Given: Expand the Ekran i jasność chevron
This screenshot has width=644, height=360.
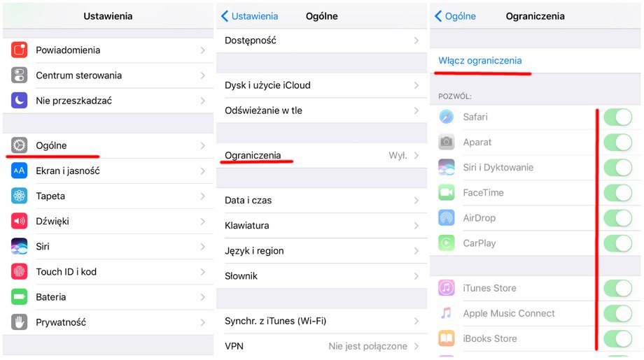Looking at the screenshot, I should [202, 171].
